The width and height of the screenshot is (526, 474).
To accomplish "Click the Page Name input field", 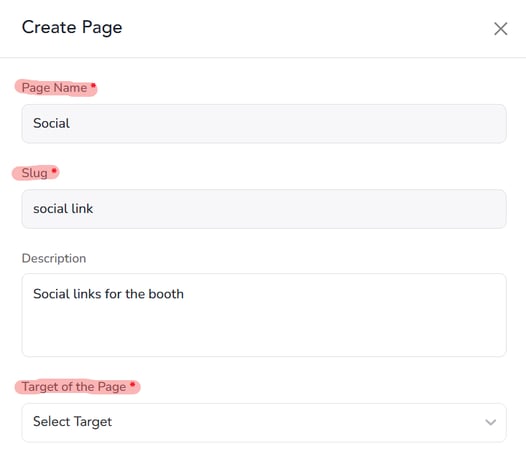I will click(264, 124).
